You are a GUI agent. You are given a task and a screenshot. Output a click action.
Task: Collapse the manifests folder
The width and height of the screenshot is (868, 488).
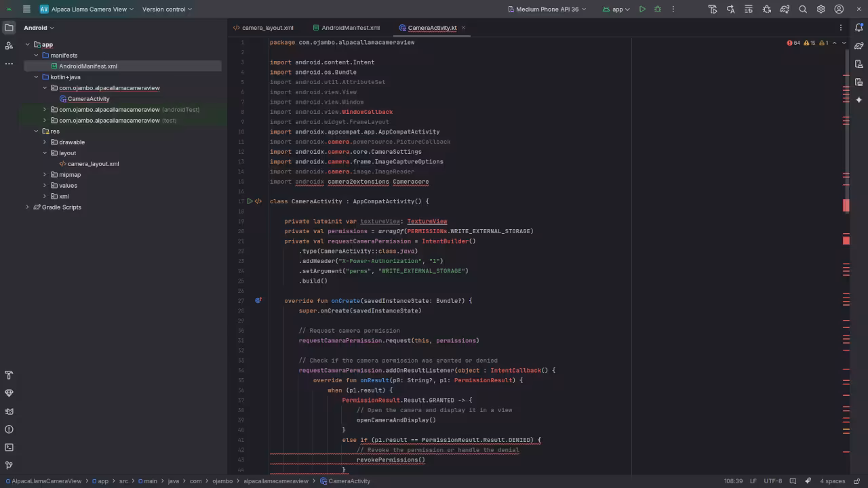click(36, 56)
